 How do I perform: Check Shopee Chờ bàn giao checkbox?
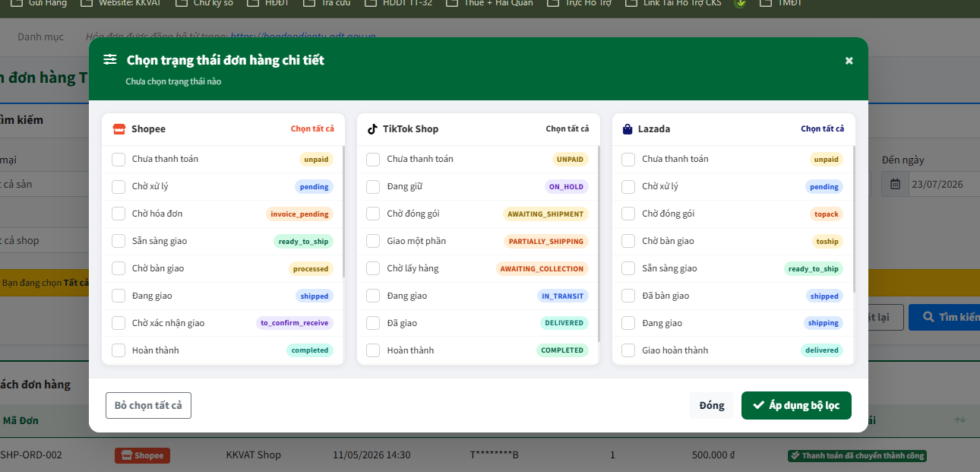(119, 269)
